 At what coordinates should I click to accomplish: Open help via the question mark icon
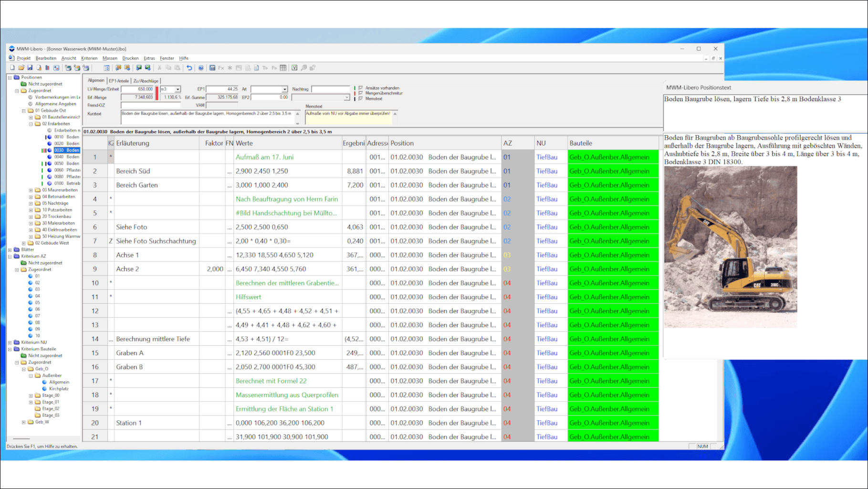pyautogui.click(x=201, y=68)
